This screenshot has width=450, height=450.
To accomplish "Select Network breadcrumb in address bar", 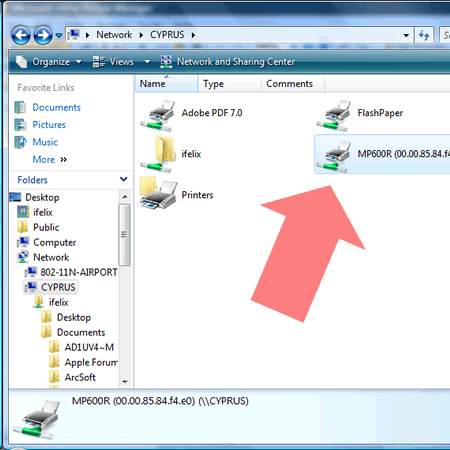I will [114, 35].
